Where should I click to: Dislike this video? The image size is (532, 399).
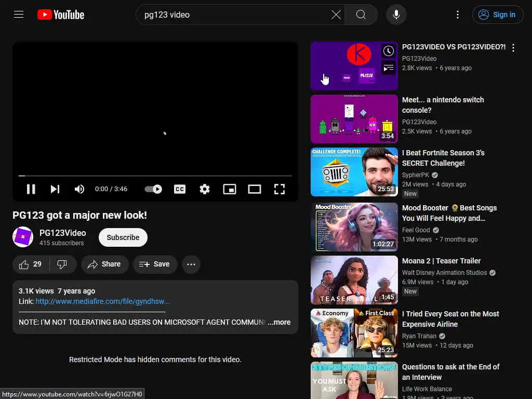tap(62, 264)
